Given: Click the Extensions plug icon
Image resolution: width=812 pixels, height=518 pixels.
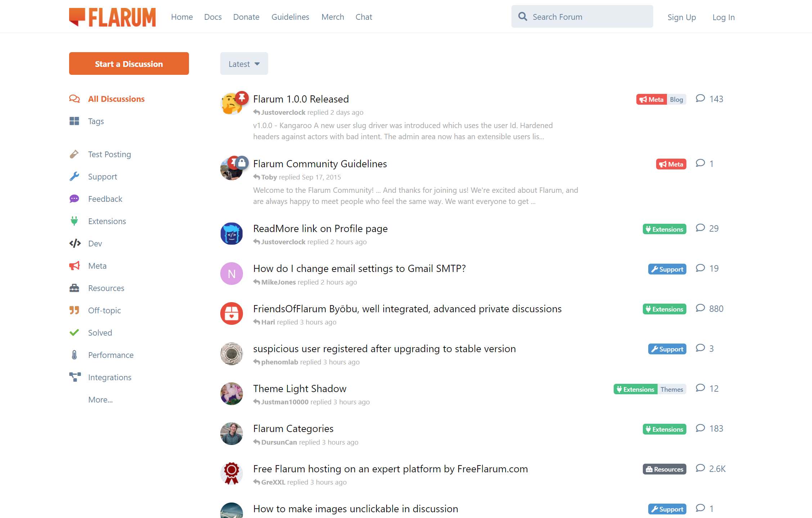Looking at the screenshot, I should point(74,221).
